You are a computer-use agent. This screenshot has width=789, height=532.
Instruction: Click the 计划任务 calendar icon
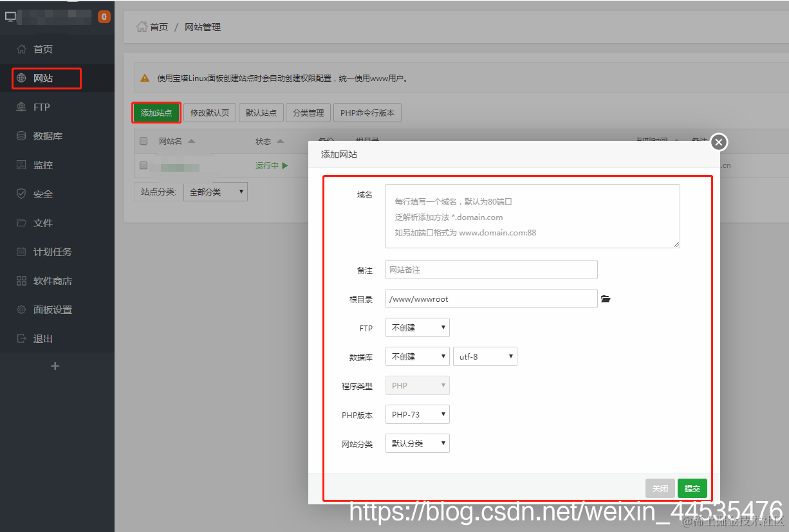click(21, 252)
